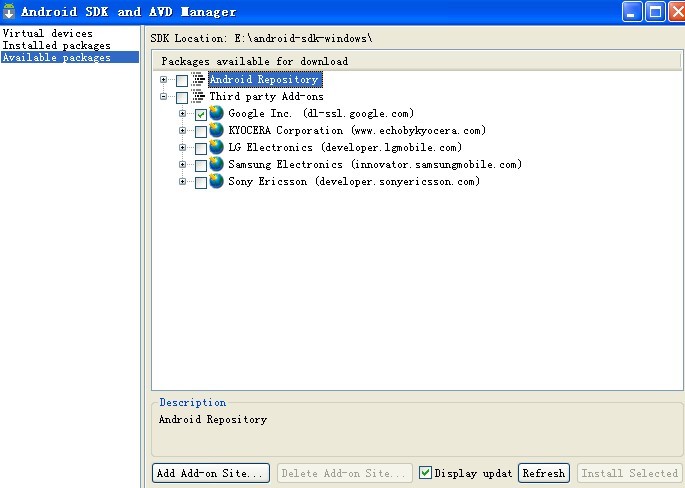Viewport: 685px width, 488px height.
Task: Expand the Sony Ericsson tree node
Action: coord(183,181)
